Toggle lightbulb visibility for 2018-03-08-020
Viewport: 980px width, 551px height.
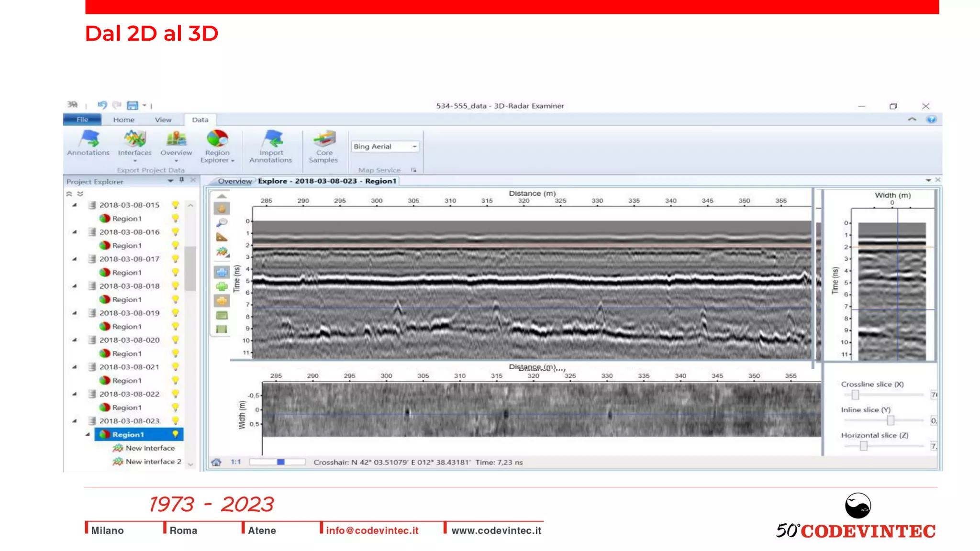point(176,340)
